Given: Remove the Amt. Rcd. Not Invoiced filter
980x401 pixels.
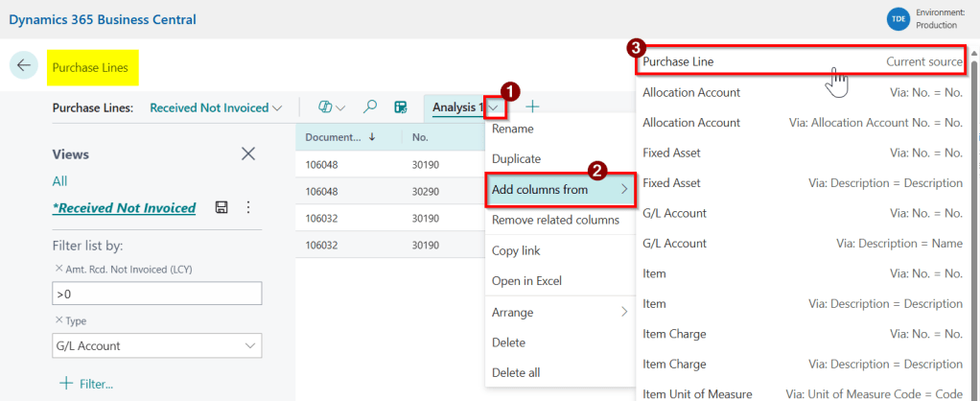Looking at the screenshot, I should [x=58, y=269].
